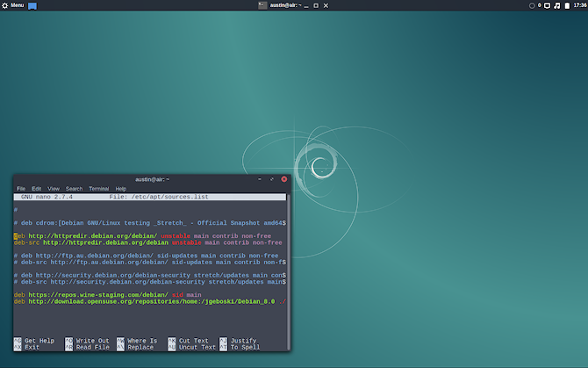The image size is (588, 368).
Task: Click the 'Read File' shortcut label in nano
Action: [93, 348]
